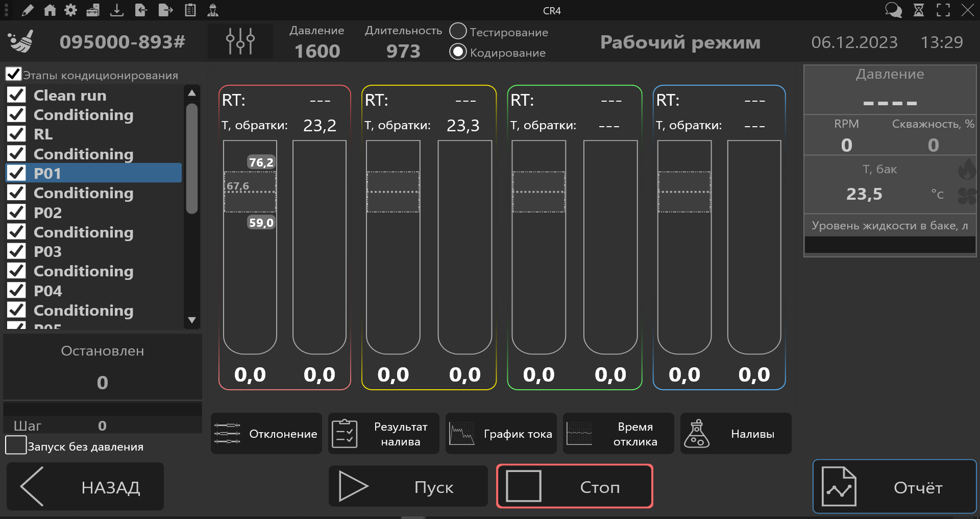Open the График тока view

[x=501, y=434]
